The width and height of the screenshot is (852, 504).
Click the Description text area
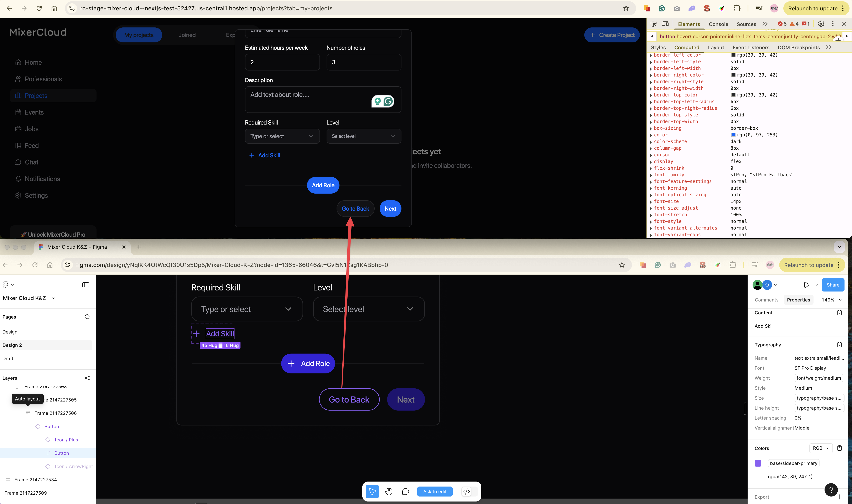point(306,100)
